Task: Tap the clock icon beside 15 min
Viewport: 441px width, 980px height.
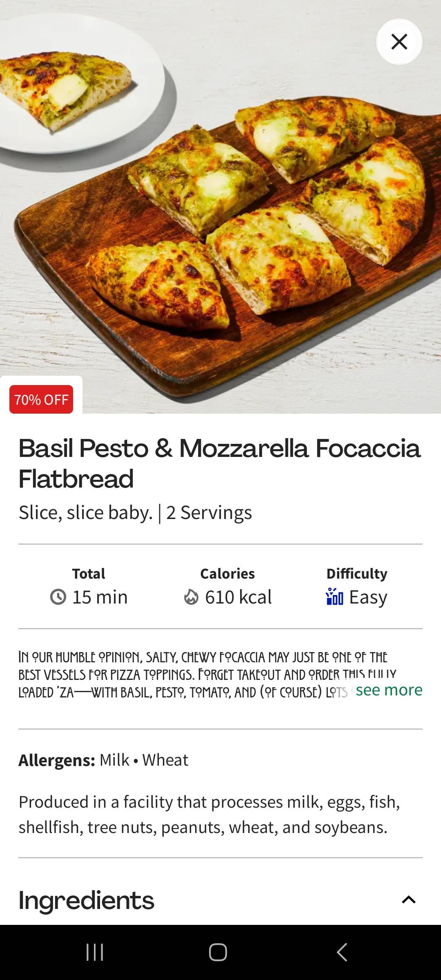Action: (x=58, y=597)
